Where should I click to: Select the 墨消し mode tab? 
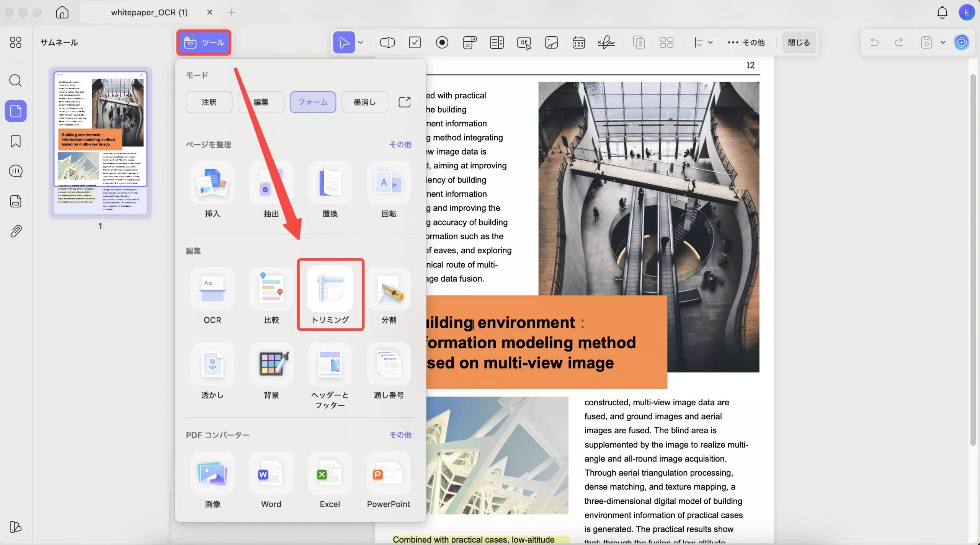(364, 102)
